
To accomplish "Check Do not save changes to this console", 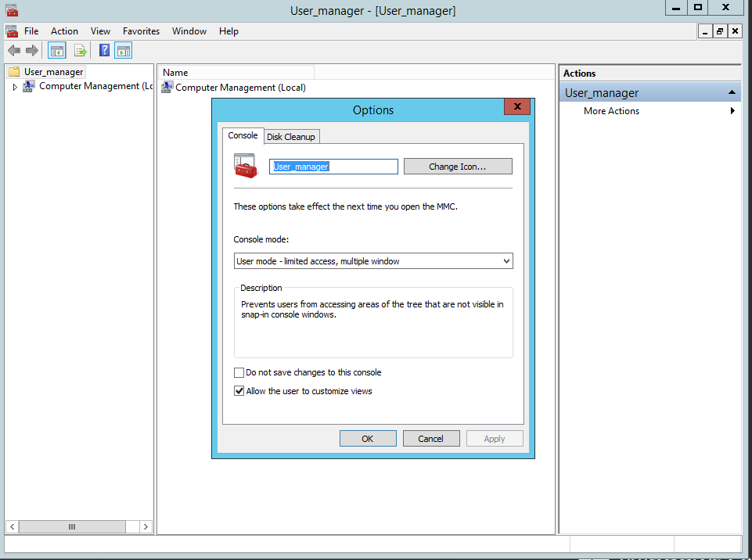I will click(239, 372).
